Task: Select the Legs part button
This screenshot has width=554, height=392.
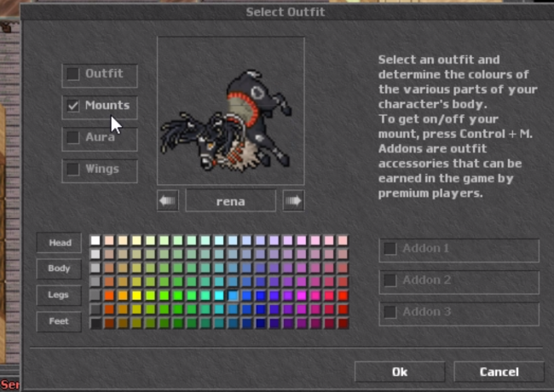Action: pyautogui.click(x=59, y=295)
